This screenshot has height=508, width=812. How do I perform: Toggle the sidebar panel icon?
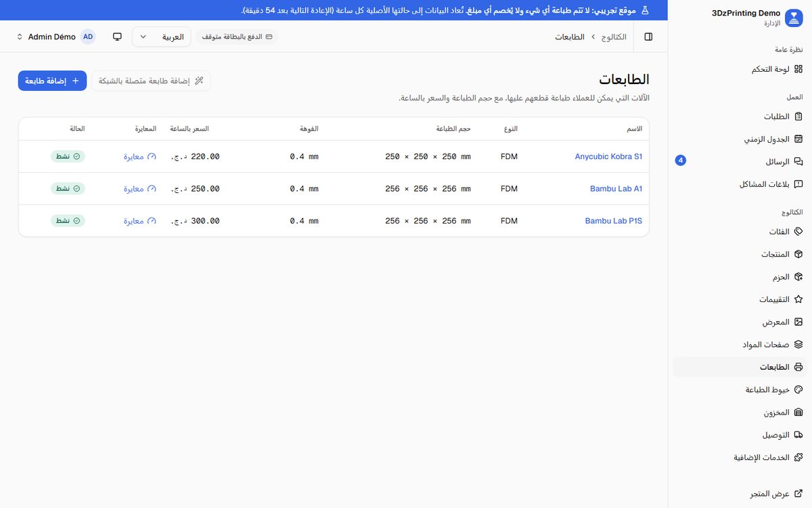pyautogui.click(x=648, y=37)
